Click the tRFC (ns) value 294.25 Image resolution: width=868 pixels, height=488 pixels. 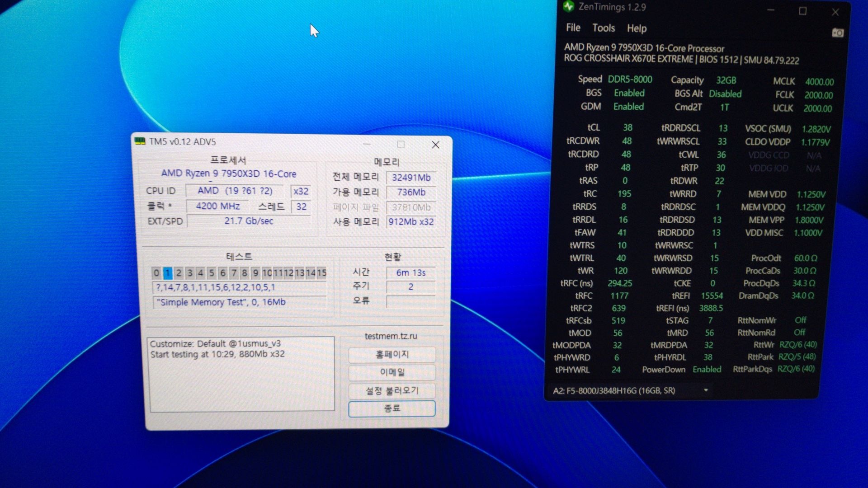click(620, 283)
